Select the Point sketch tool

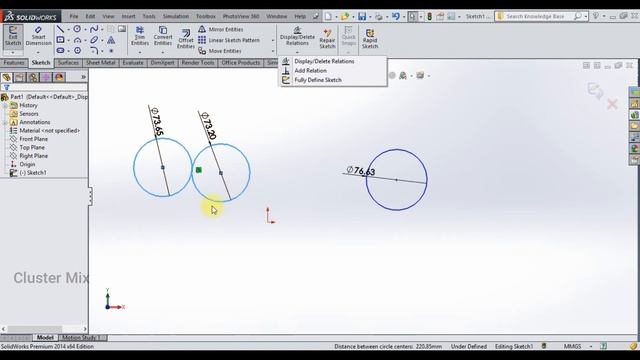pyautogui.click(x=111, y=51)
